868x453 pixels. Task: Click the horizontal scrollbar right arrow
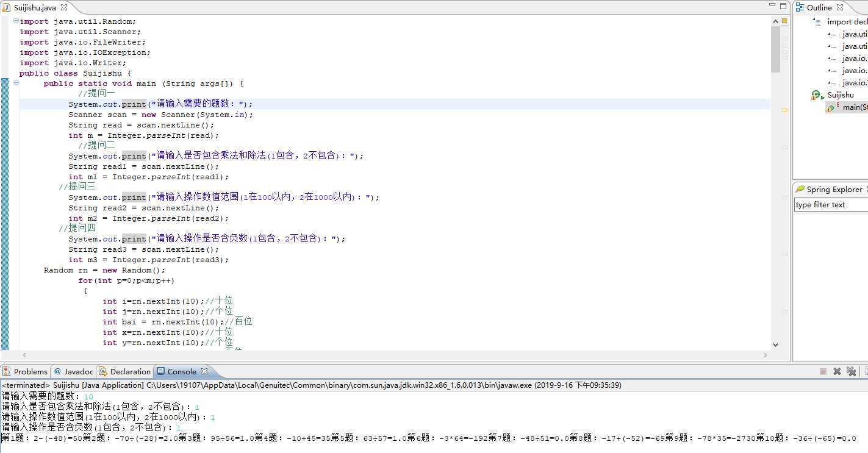[x=766, y=355]
